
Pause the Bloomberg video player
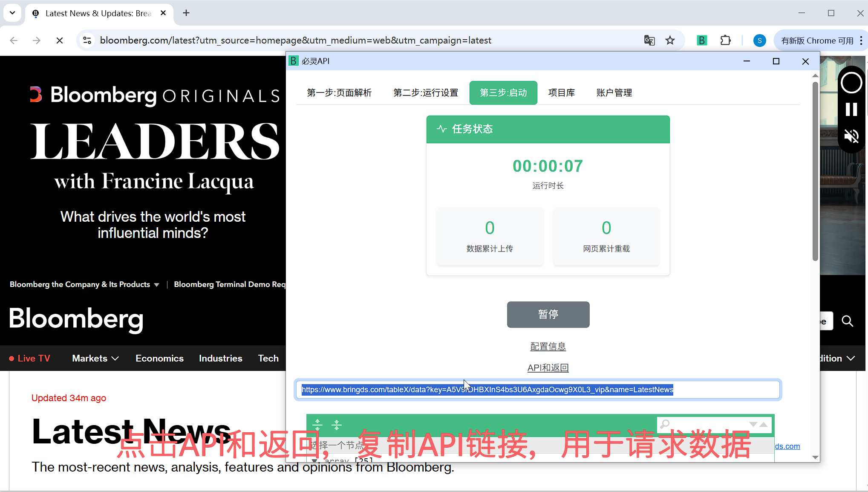[851, 110]
